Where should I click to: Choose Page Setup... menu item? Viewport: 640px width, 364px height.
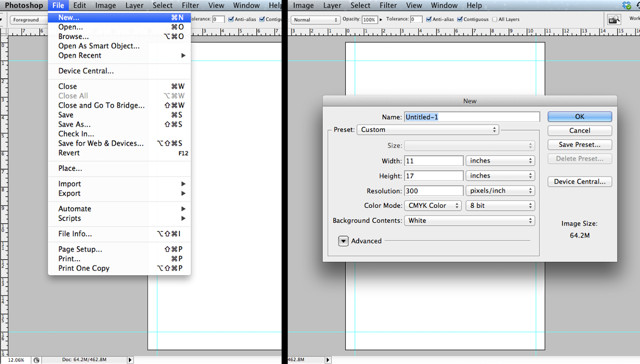click(119, 249)
